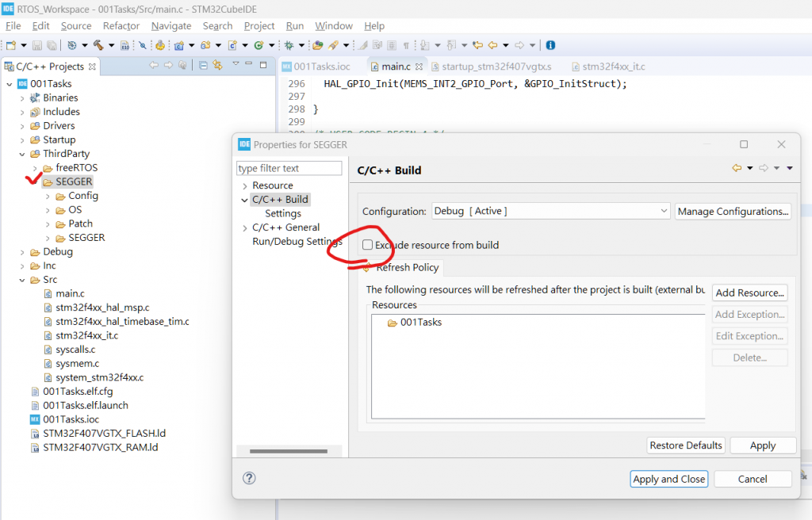Viewport: 812px width, 520px height.
Task: Collapse the Src folder
Action: 22,280
